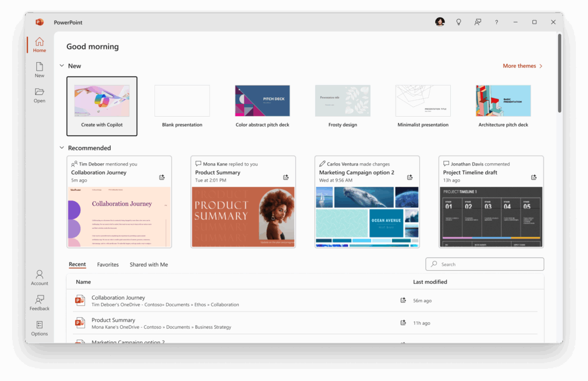
Task: Click share icon in Collaboration Journey list row
Action: [x=403, y=301]
